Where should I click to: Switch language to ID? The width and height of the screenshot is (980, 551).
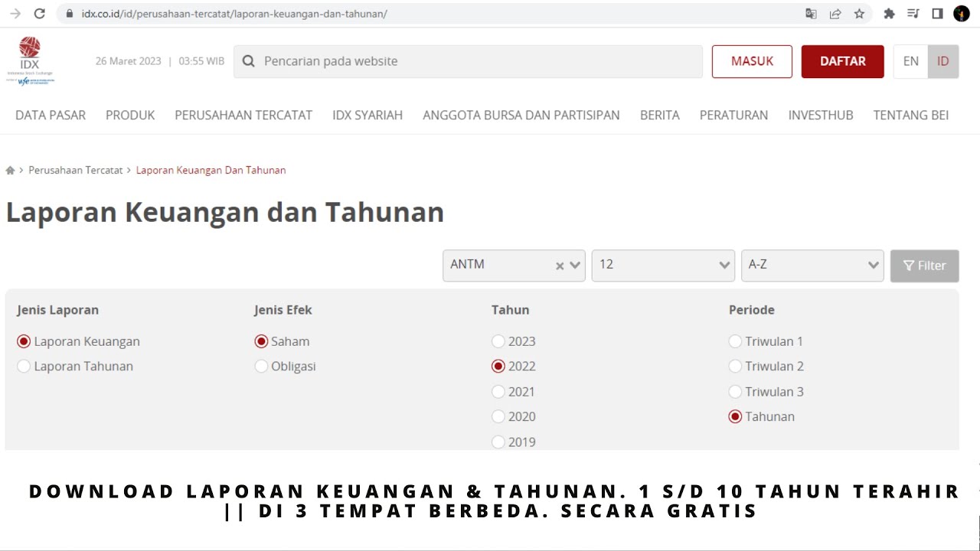pyautogui.click(x=943, y=61)
